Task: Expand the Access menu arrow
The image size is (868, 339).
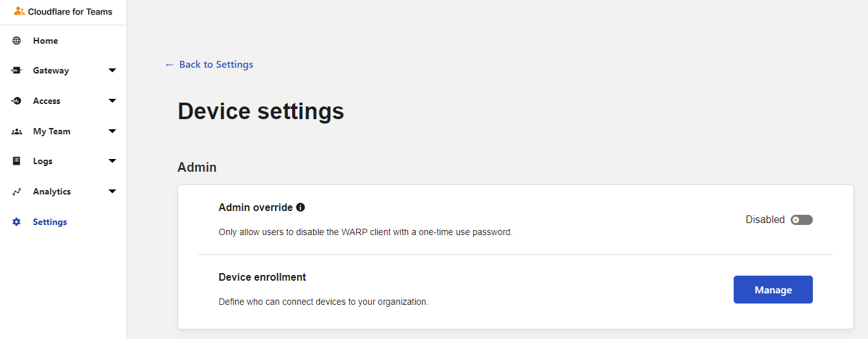Action: 112,101
